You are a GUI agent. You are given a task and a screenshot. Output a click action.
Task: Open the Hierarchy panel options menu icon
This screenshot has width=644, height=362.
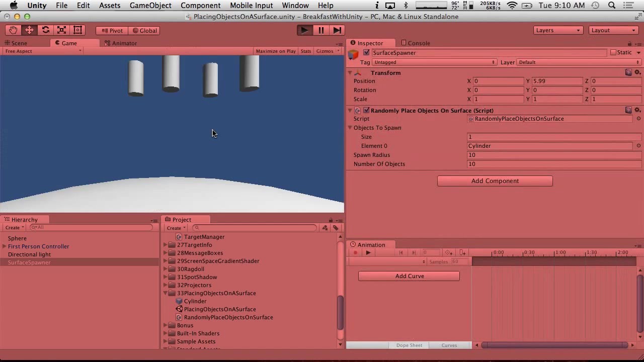tap(154, 221)
